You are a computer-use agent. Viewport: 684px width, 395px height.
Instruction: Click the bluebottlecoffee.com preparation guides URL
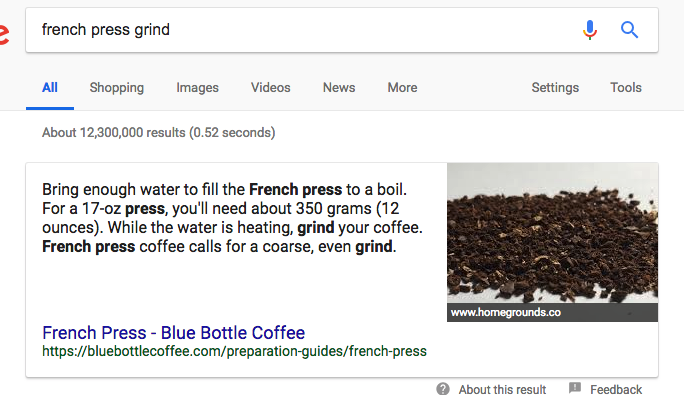234,351
